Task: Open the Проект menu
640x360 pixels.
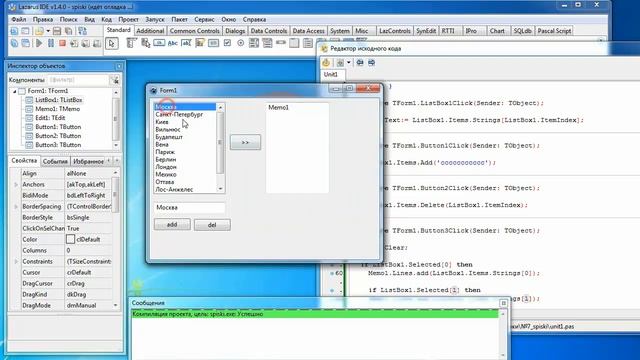Action: pos(129,19)
